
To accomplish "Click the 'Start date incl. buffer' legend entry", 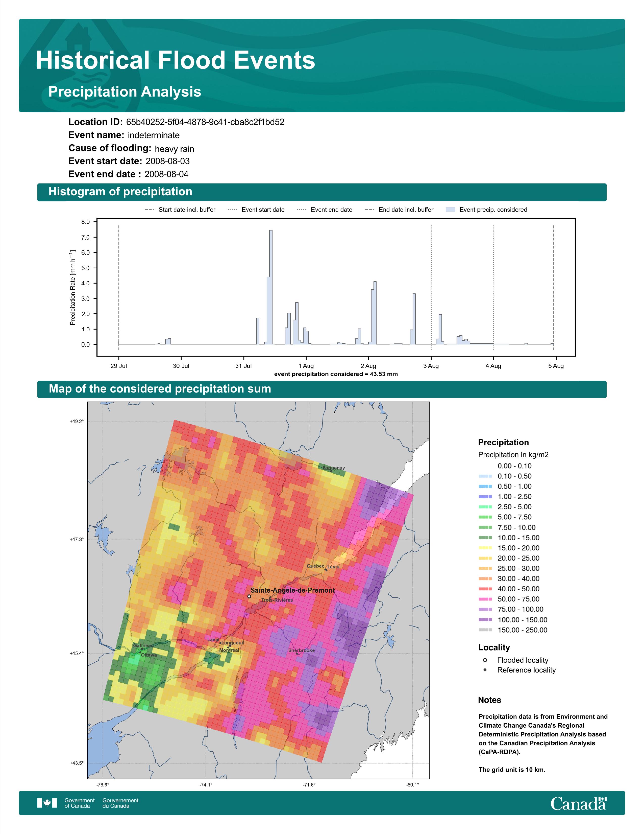I will tap(180, 210).
